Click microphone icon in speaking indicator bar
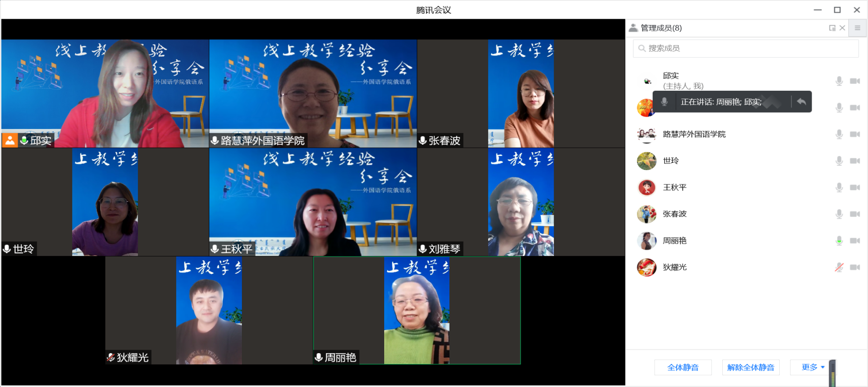Image resolution: width=868 pixels, height=387 pixels. point(664,102)
